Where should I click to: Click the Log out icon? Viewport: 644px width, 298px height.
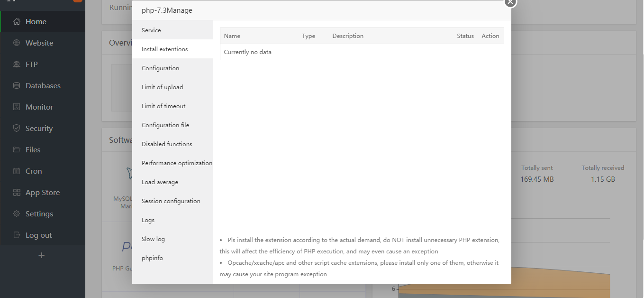coord(17,235)
